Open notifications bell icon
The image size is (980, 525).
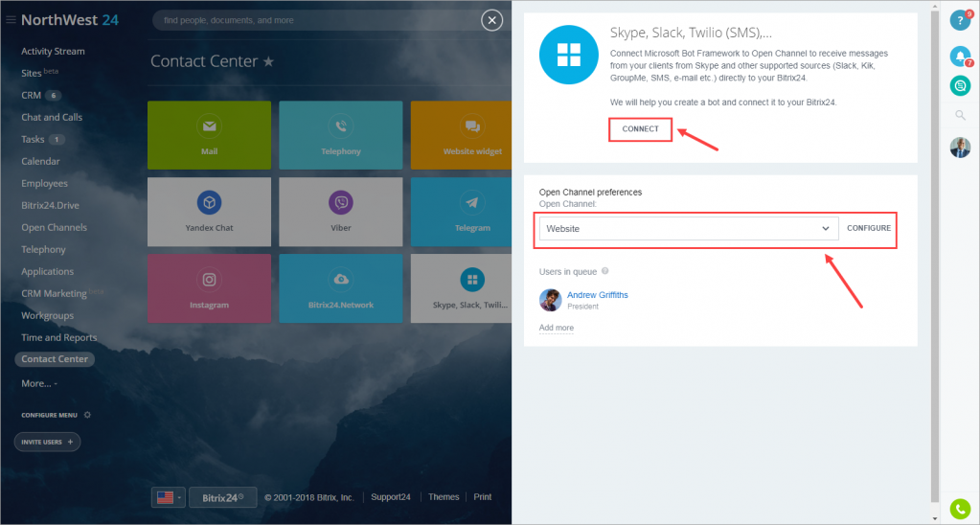click(960, 57)
